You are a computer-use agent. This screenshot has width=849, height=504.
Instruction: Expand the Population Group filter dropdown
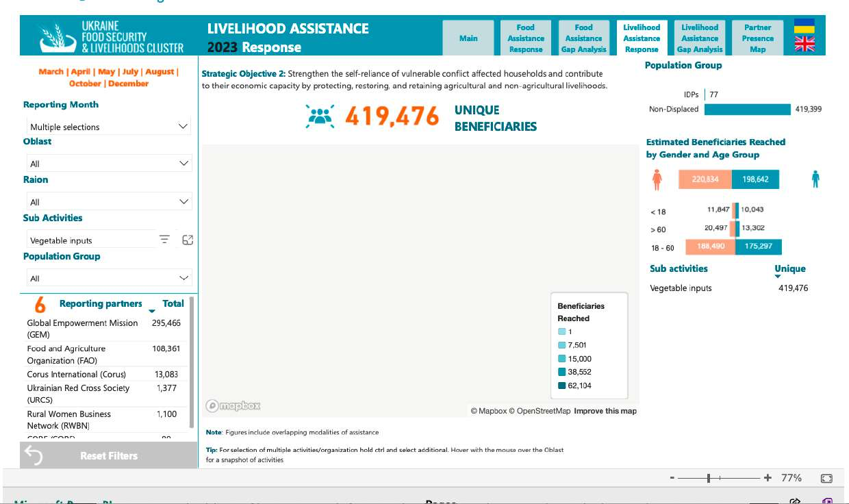pos(109,279)
